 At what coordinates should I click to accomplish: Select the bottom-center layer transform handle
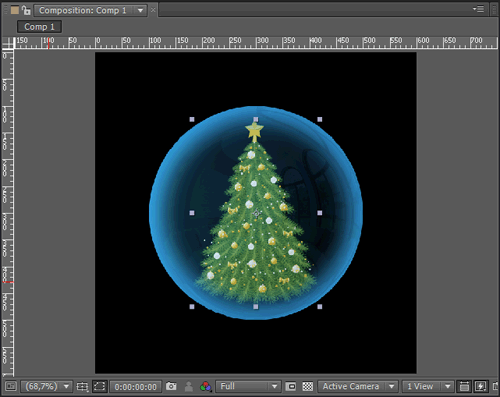point(256,307)
